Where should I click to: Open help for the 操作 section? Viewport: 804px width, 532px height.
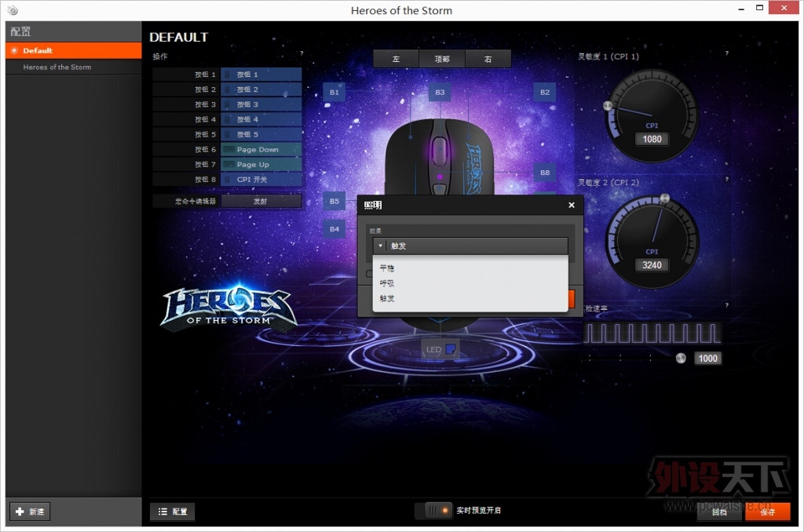(301, 53)
